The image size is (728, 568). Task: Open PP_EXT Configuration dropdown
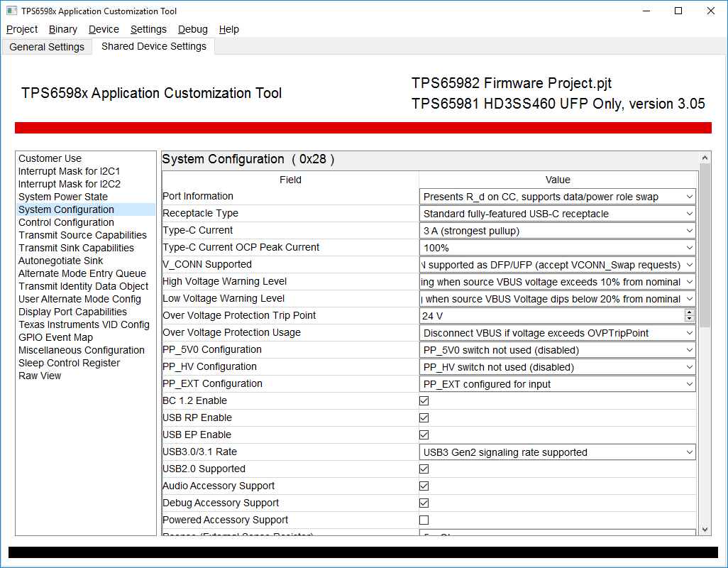pyautogui.click(x=557, y=384)
